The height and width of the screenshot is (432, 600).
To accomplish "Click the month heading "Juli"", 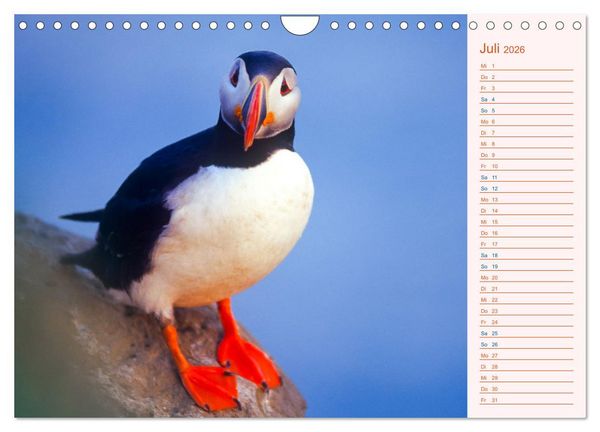I will (x=489, y=49).
